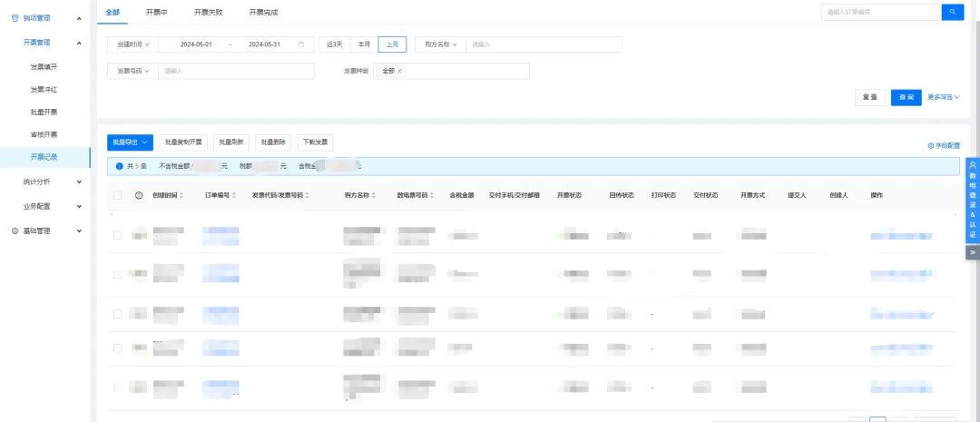Open the 购方名称 filter type dropdown
This screenshot has height=422, width=980.
(x=441, y=44)
